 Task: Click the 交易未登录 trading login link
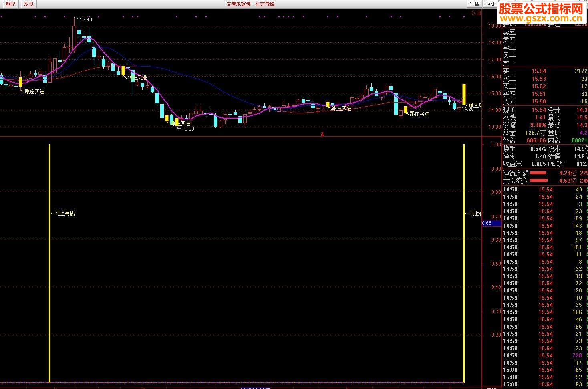click(238, 4)
